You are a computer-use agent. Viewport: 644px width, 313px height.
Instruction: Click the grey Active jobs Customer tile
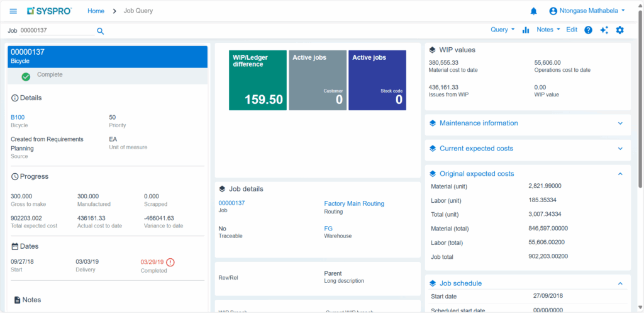318,80
